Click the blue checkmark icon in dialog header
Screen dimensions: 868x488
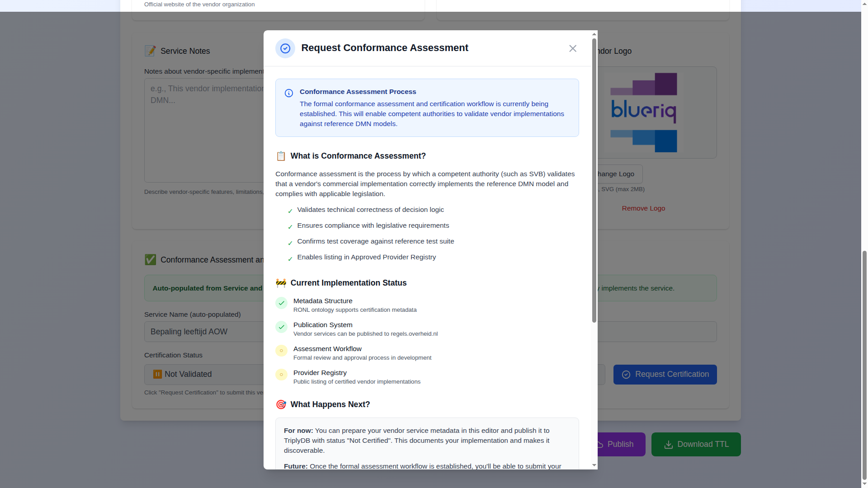point(285,48)
